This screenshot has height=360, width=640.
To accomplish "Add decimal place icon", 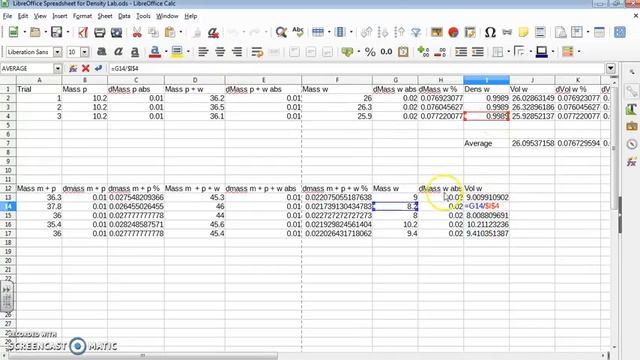I will point(423,52).
